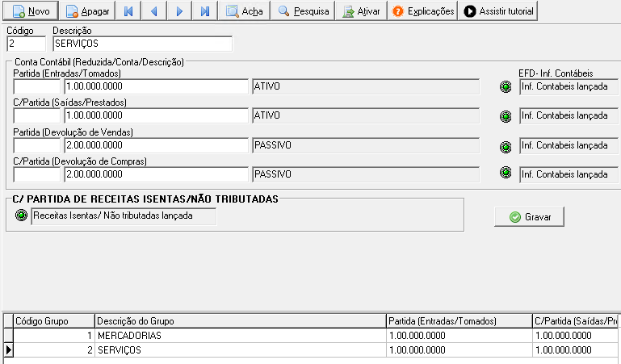Click Partida value 1.00.000.0000 in MERCADORIAS row

click(459, 336)
